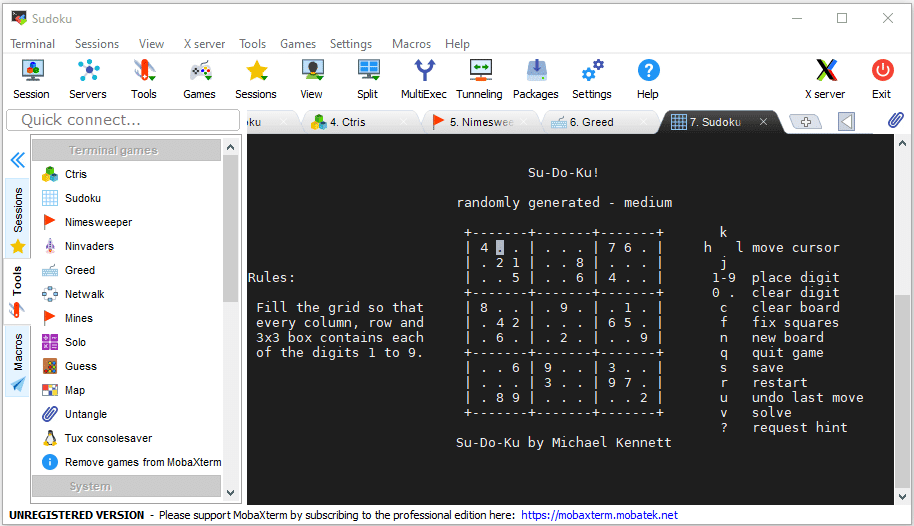The image size is (914, 526).
Task: Open the Tunneling toolbar icon
Action: click(480, 79)
